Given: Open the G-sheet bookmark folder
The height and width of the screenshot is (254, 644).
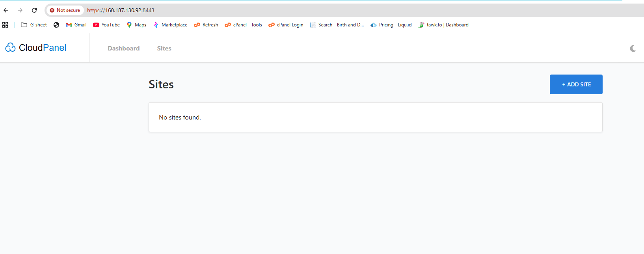Looking at the screenshot, I should 34,25.
